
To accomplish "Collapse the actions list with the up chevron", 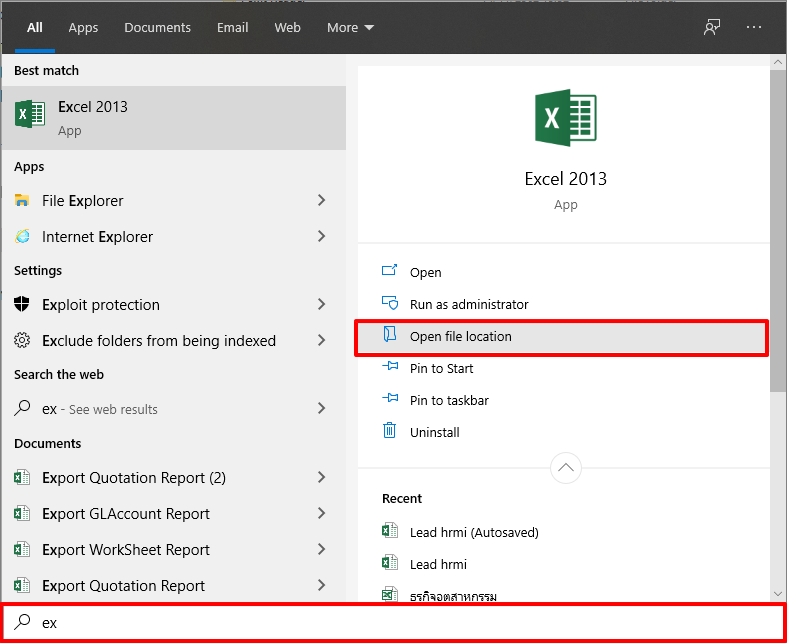I will tap(566, 468).
